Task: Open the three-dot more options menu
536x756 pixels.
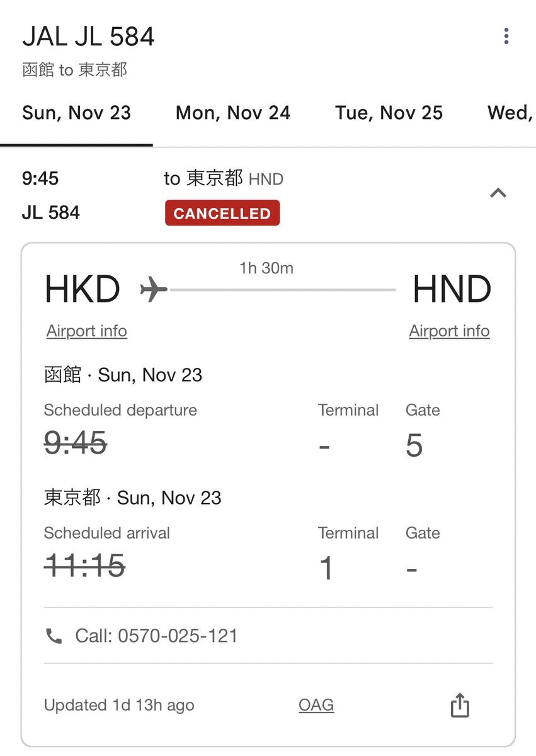Action: (x=506, y=37)
